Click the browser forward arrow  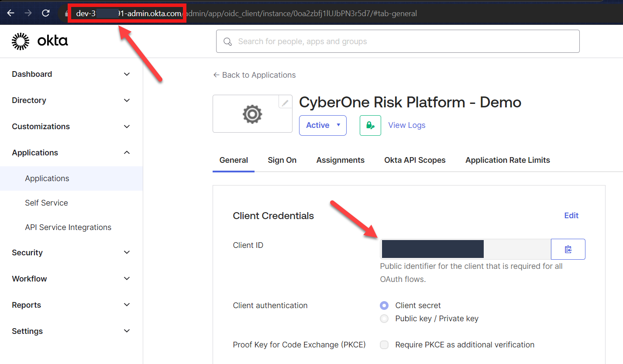[x=28, y=13]
